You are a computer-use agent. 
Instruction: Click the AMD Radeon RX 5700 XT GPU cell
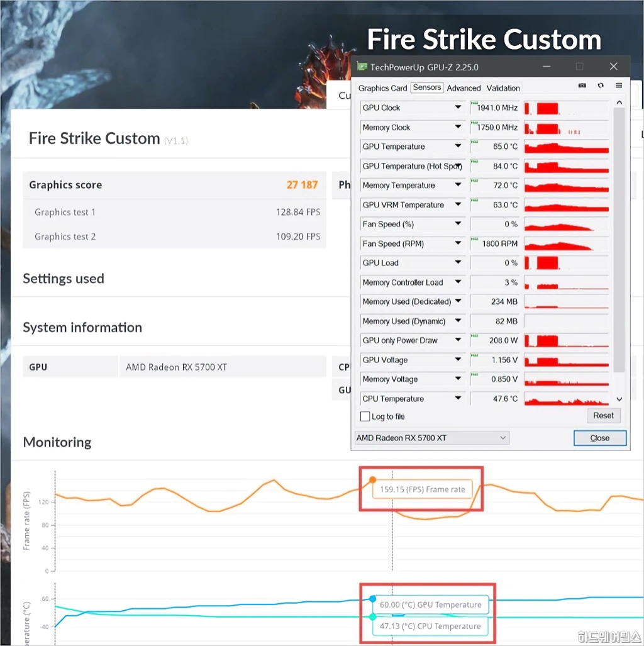(x=223, y=367)
